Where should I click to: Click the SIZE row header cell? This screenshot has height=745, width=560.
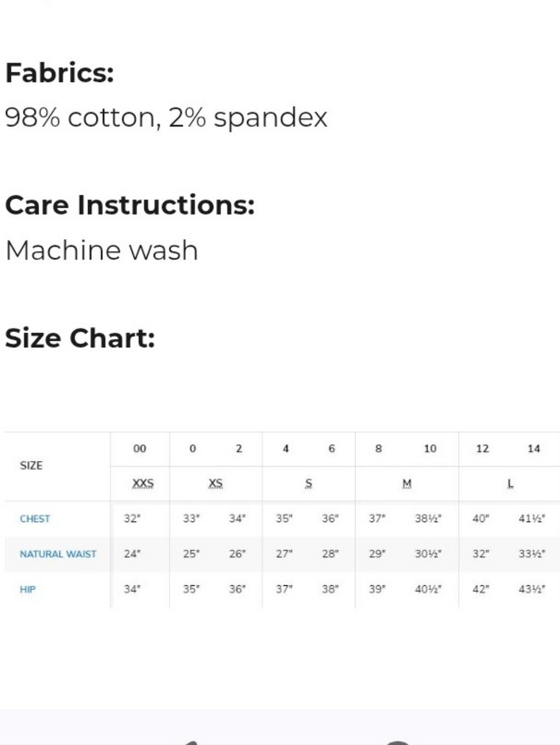point(31,465)
